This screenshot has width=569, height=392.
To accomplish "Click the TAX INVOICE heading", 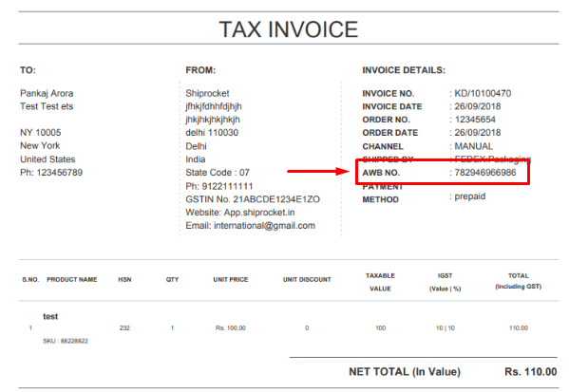I will pyautogui.click(x=289, y=29).
